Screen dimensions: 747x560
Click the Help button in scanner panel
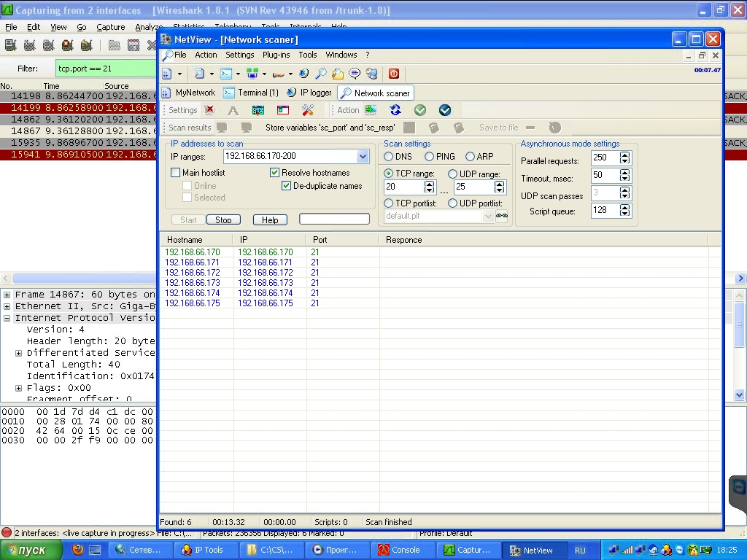tap(270, 220)
